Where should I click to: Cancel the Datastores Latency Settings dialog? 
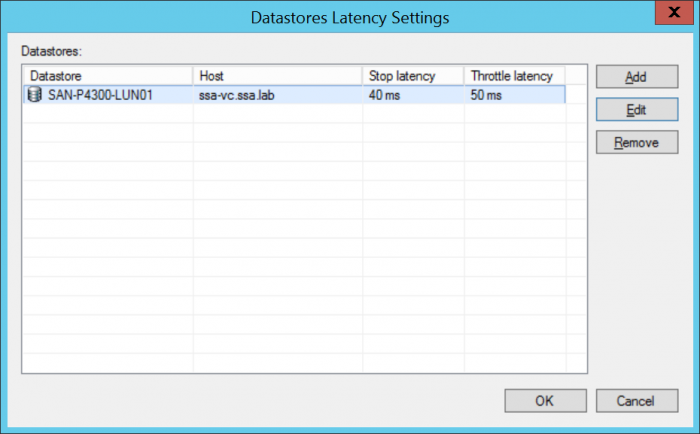[636, 401]
